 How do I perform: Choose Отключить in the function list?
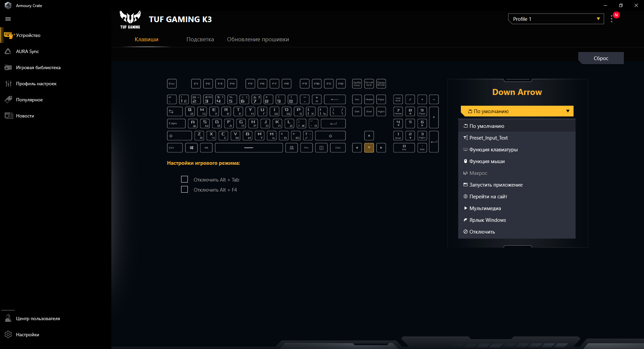click(517, 232)
